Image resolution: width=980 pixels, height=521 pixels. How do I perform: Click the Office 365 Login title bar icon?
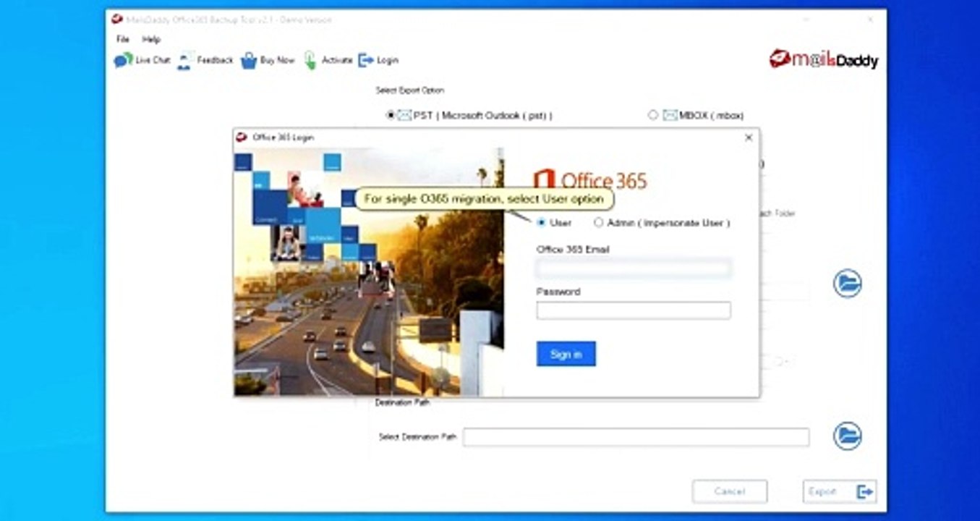(241, 137)
